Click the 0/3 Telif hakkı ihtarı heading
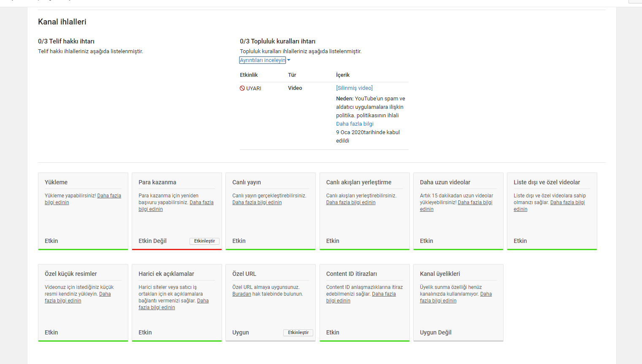 tap(66, 41)
